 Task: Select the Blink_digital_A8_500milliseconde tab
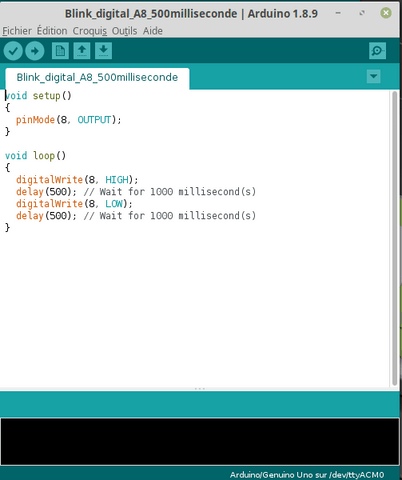coord(97,78)
